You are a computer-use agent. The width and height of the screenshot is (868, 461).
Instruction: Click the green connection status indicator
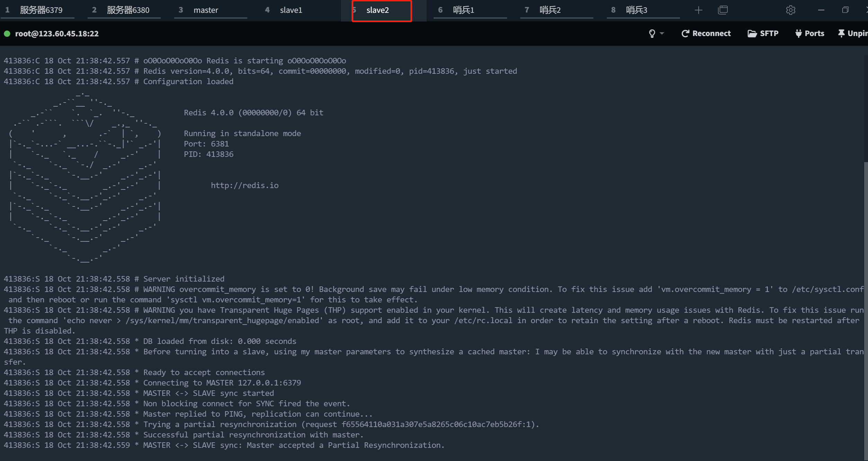click(7, 34)
